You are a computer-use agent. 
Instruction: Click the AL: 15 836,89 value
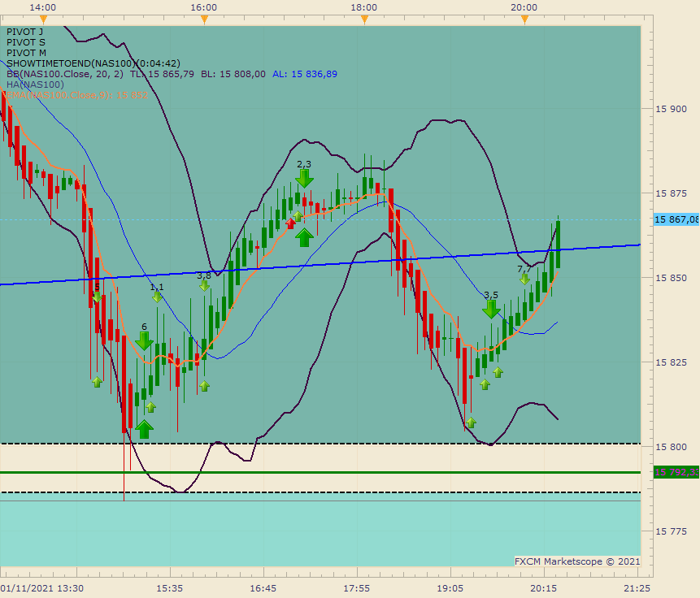[x=305, y=74]
